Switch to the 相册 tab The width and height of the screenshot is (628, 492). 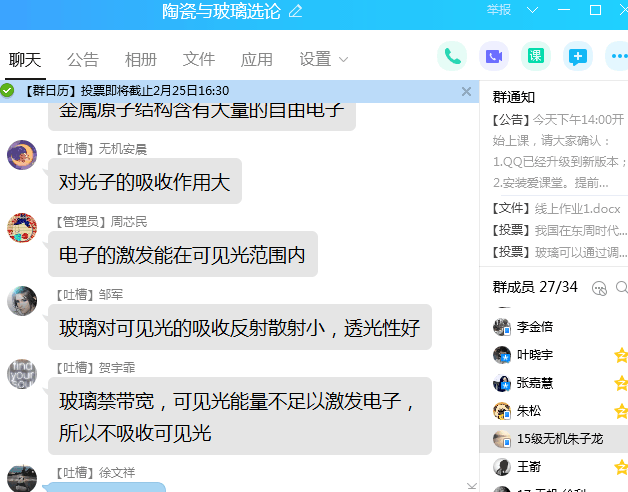(x=141, y=59)
